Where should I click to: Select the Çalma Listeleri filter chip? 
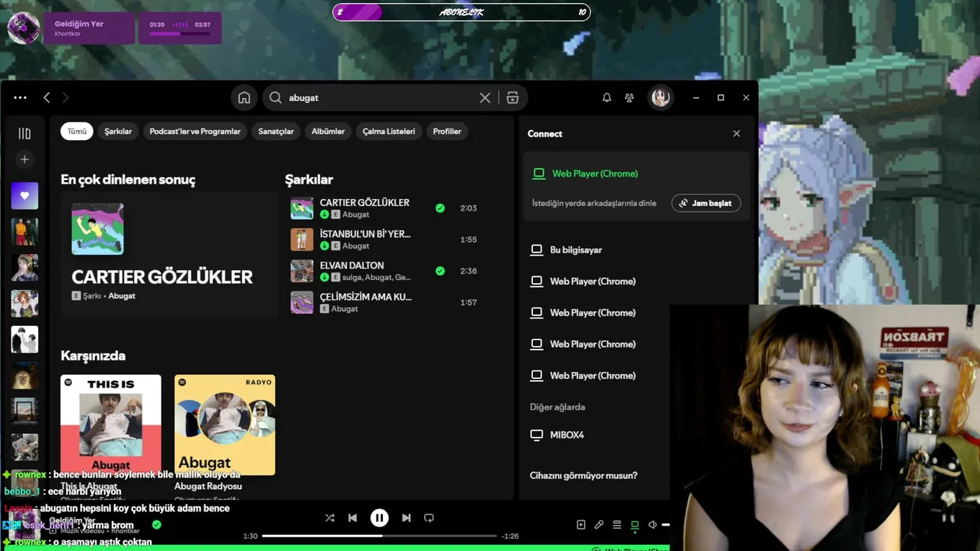pyautogui.click(x=389, y=132)
